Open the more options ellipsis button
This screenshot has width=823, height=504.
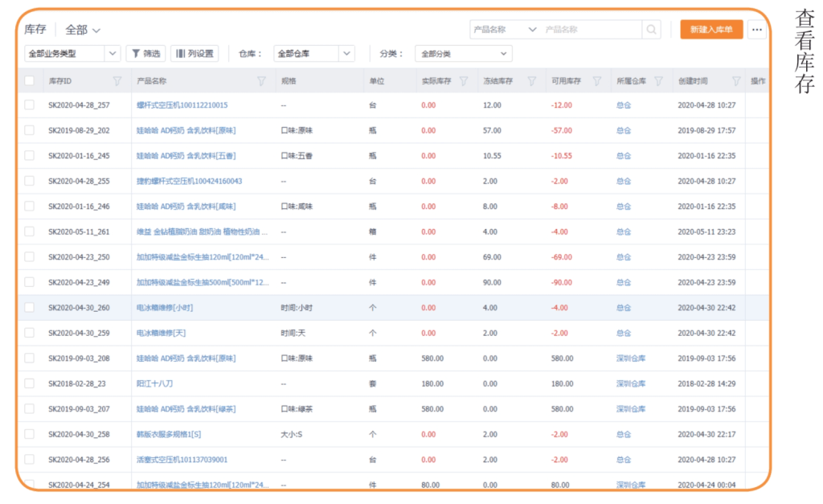[x=756, y=30]
